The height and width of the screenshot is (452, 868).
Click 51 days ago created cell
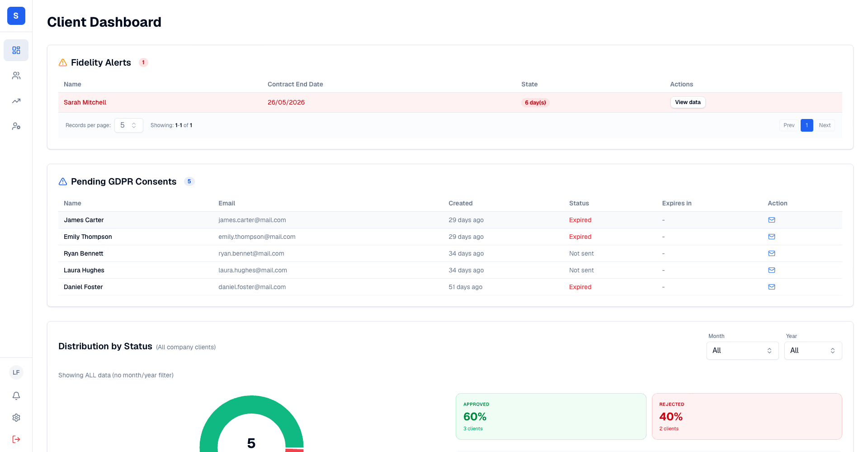point(465,287)
